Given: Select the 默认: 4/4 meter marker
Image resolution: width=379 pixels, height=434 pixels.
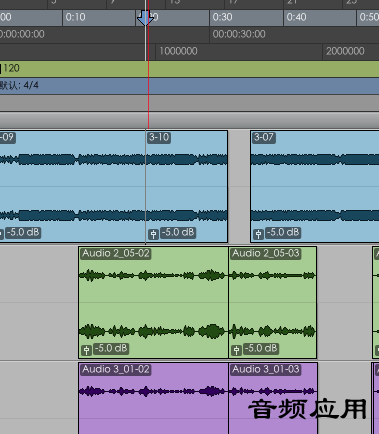Looking at the screenshot, I should click(x=19, y=86).
